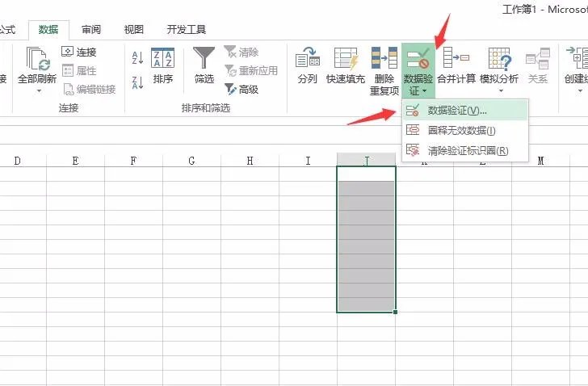Click the active white cell in column J
The image size is (588, 386).
[366, 174]
